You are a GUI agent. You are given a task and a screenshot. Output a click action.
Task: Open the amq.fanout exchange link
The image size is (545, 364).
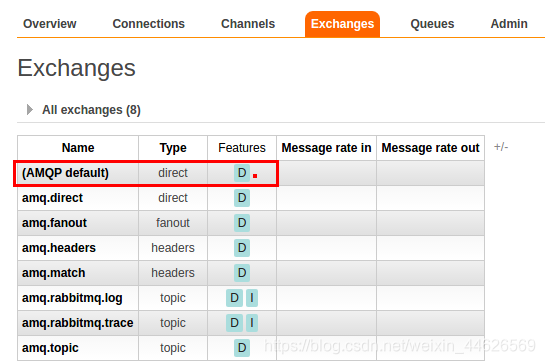(54, 223)
